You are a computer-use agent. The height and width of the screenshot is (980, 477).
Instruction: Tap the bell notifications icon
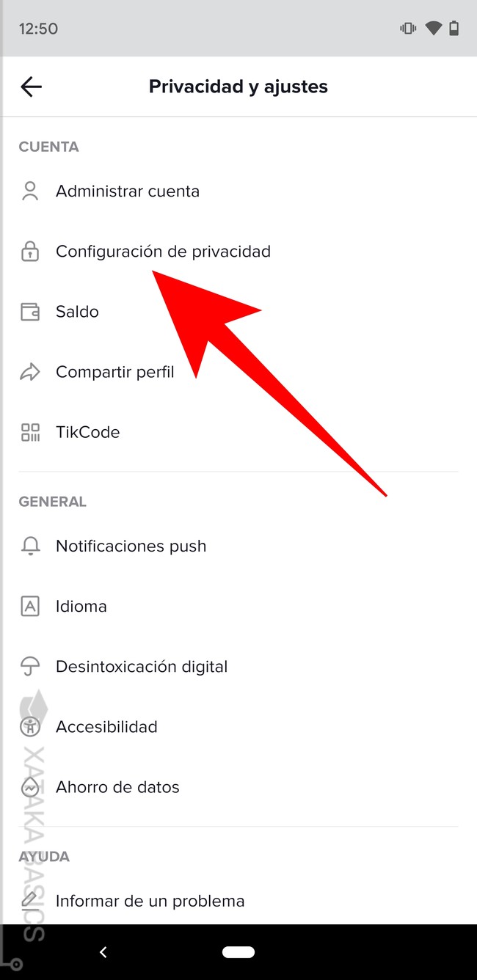click(x=30, y=546)
